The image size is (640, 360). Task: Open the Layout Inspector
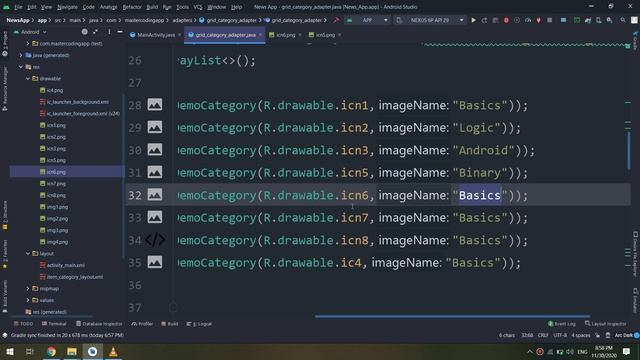coord(605,324)
